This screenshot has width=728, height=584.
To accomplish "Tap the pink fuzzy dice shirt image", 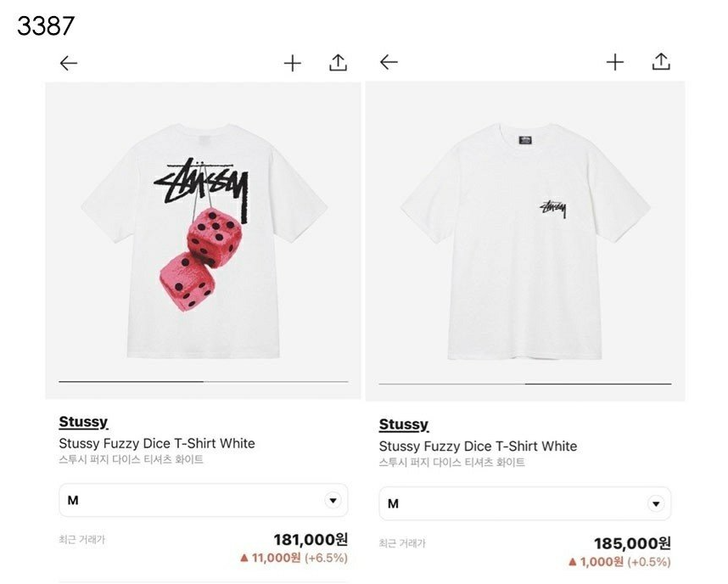I will coord(204,241).
